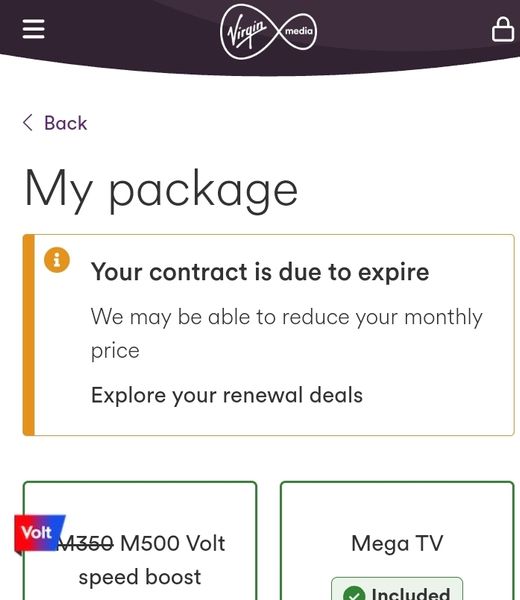Select the Mega TV package card
Screen dimensions: 520x600
397,540
